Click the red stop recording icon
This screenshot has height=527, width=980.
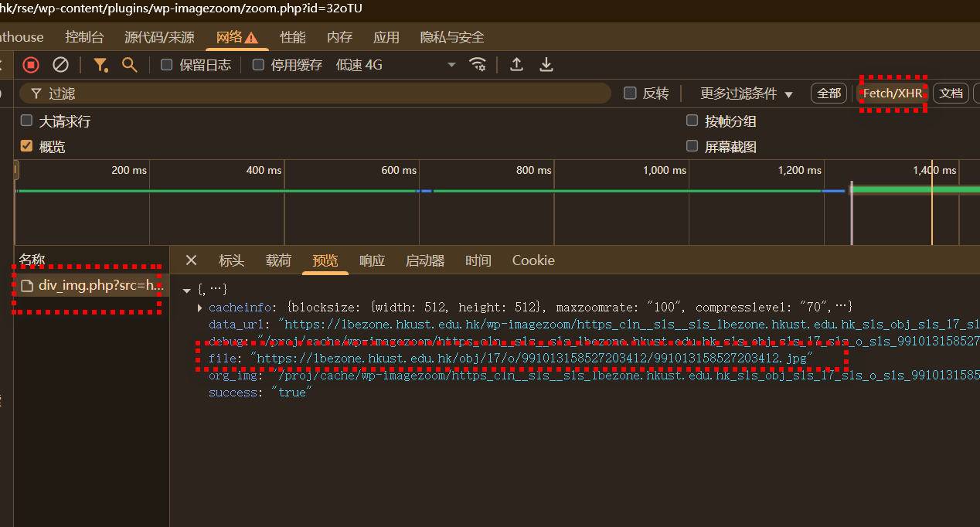(x=31, y=65)
